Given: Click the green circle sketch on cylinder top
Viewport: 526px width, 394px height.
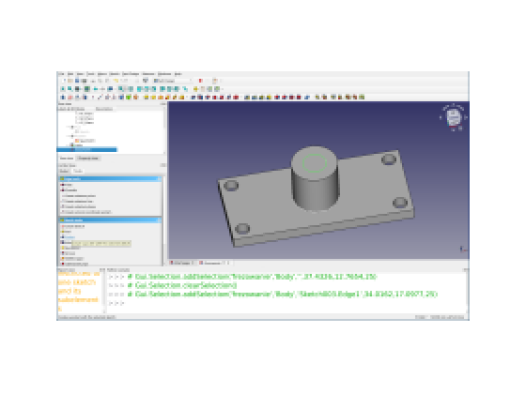Looking at the screenshot, I should [314, 163].
